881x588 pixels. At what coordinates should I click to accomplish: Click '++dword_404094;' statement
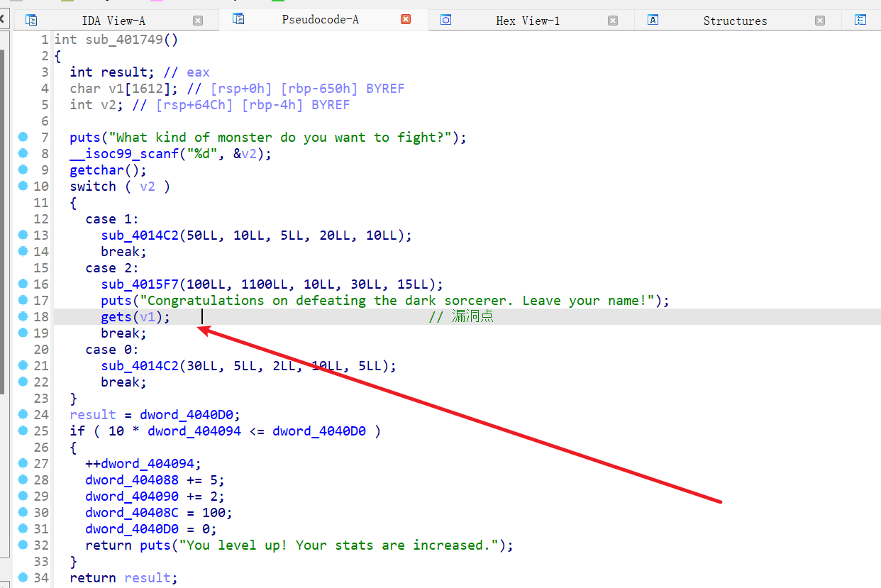143,463
